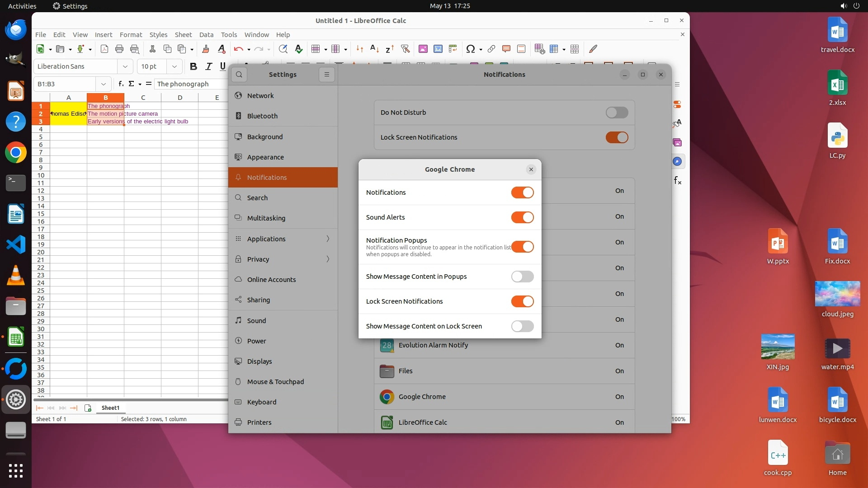Open the Data menu
Viewport: 868px width, 488px height.
click(x=206, y=35)
